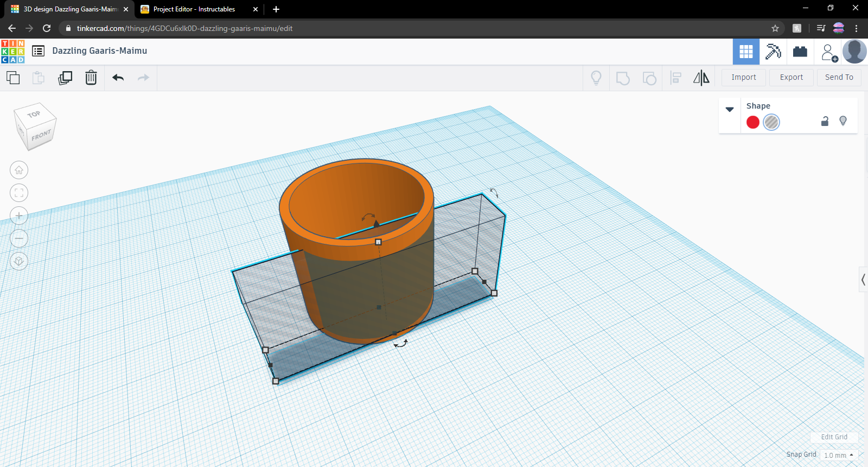Image resolution: width=868 pixels, height=467 pixels.
Task: Open the Blocks pickaxe mode icon
Action: (773, 52)
